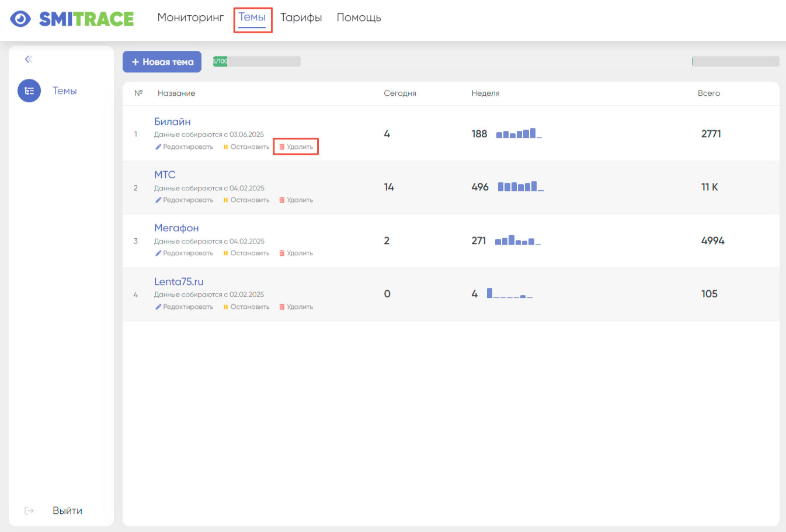Click the round Темы list icon in sidebar
This screenshot has width=786, height=532.
pyautogui.click(x=29, y=91)
